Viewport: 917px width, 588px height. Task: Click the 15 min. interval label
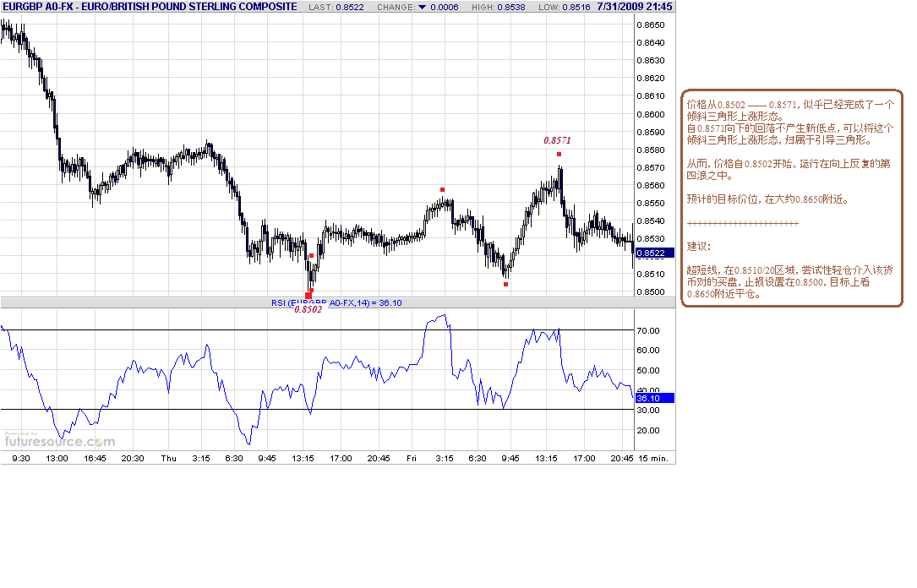[653, 458]
